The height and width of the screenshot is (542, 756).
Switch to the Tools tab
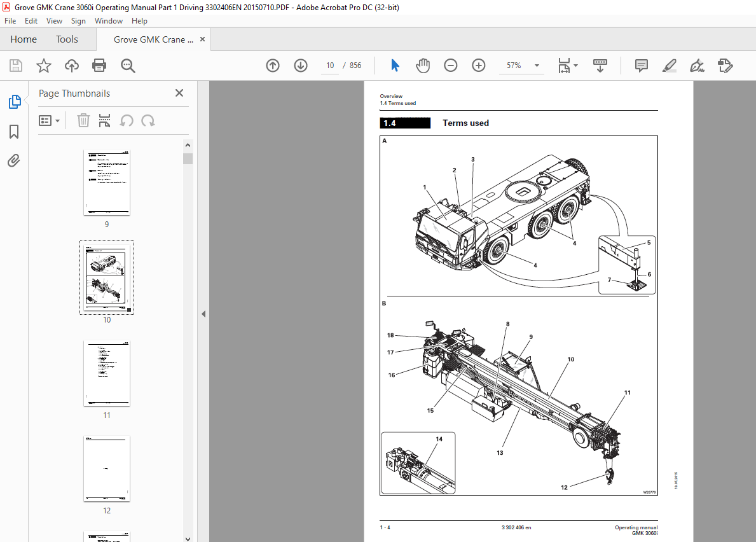(x=67, y=39)
